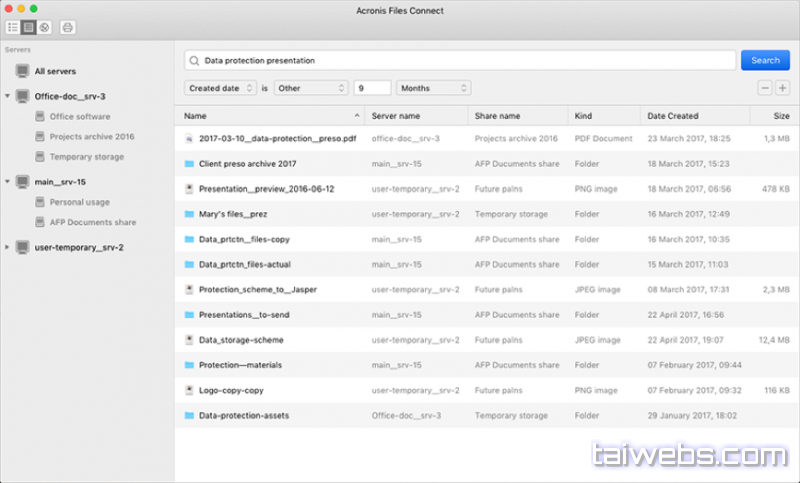Select the detail view toolbar icon

[29, 27]
